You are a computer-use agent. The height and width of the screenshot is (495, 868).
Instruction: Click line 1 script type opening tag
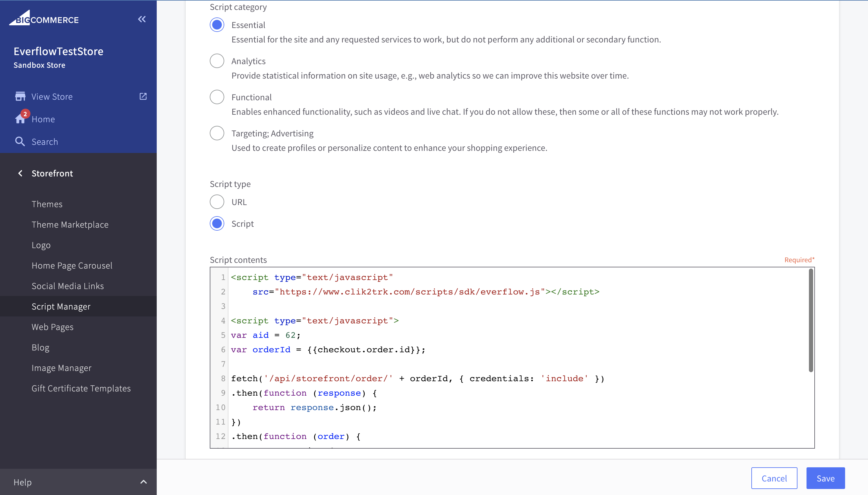[x=312, y=277]
